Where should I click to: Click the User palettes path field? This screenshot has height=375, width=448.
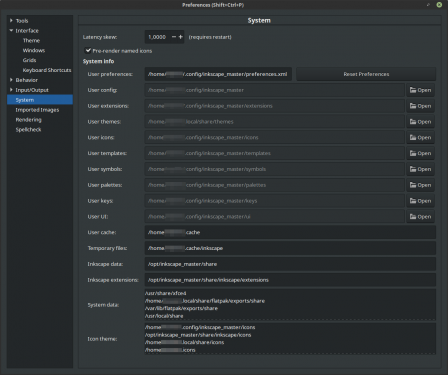coord(275,185)
